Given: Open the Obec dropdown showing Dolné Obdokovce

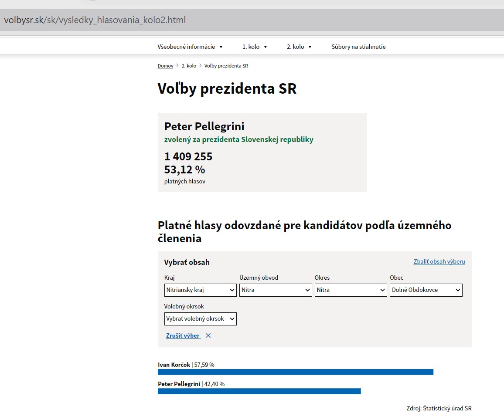Looking at the screenshot, I should click(x=426, y=290).
